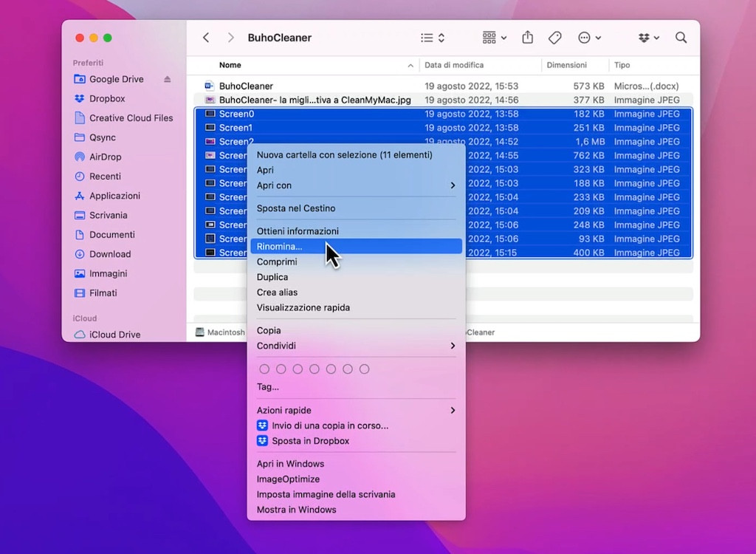Choose 'Ottieni informazioni' in the context menu
The image size is (756, 554).
tap(356, 231)
